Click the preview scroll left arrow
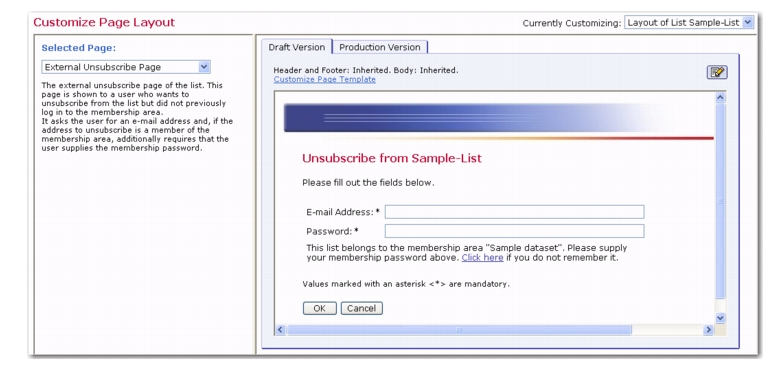Screen dimensions: 773x378 pos(281,329)
